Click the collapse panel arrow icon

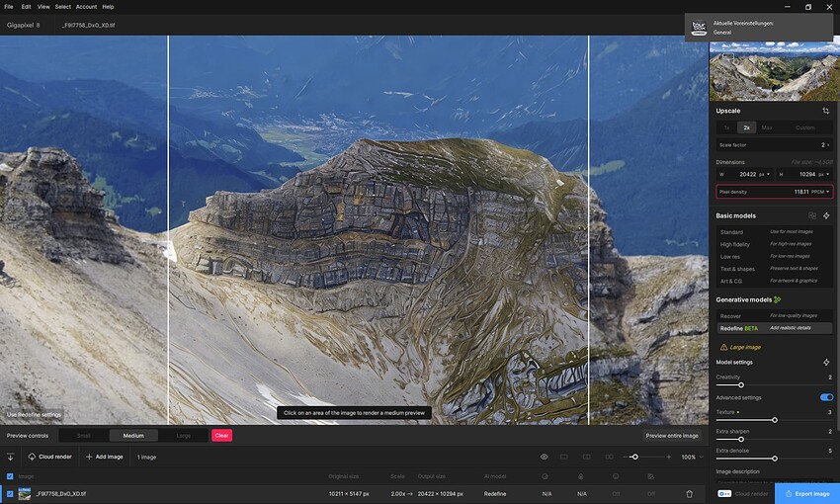click(10, 457)
